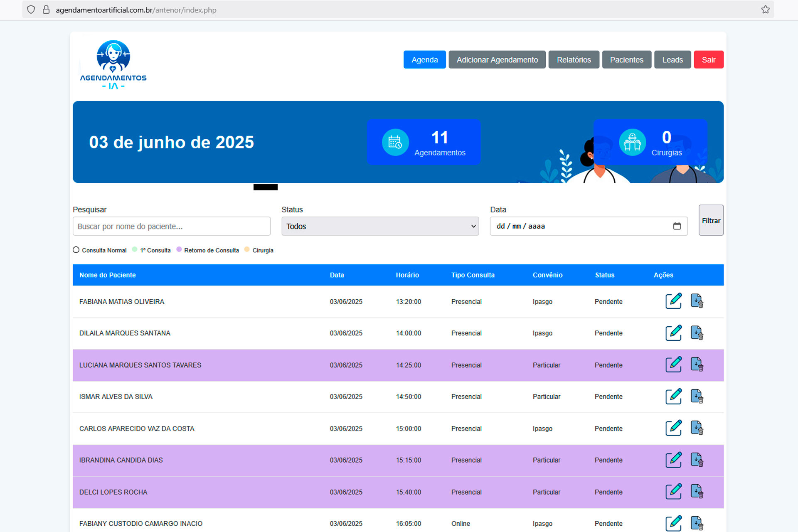Viewport: 798px width, 532px height.
Task: Bookmark this page with the star icon
Action: coord(765,10)
